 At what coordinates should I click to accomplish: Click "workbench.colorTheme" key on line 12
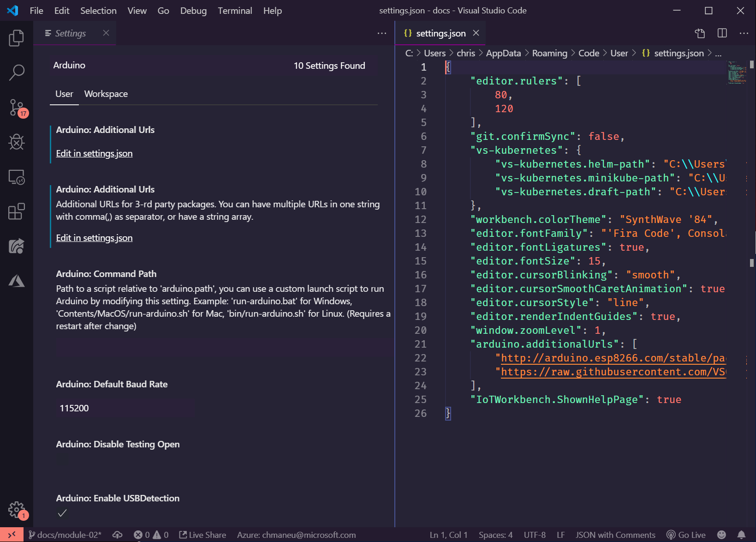[x=538, y=219]
